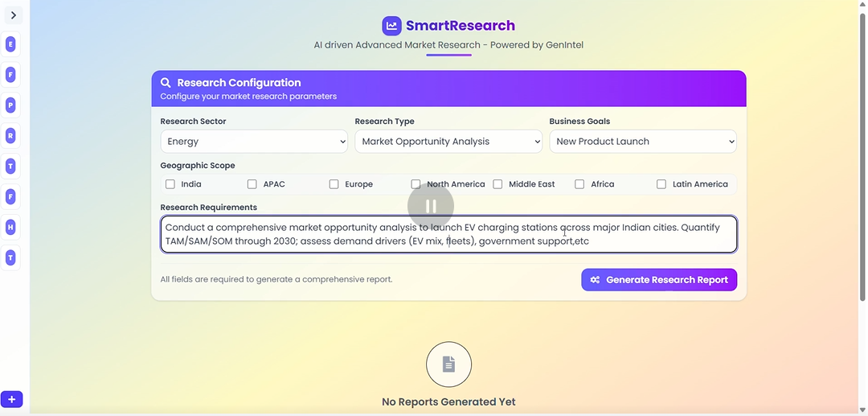Open the sidebar item labeled E
868x416 pixels.
[x=10, y=44]
